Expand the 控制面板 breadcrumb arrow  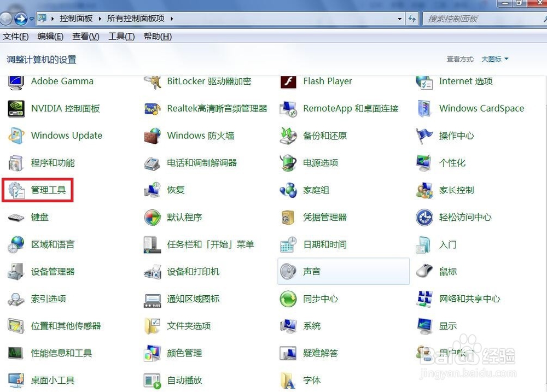(100, 19)
